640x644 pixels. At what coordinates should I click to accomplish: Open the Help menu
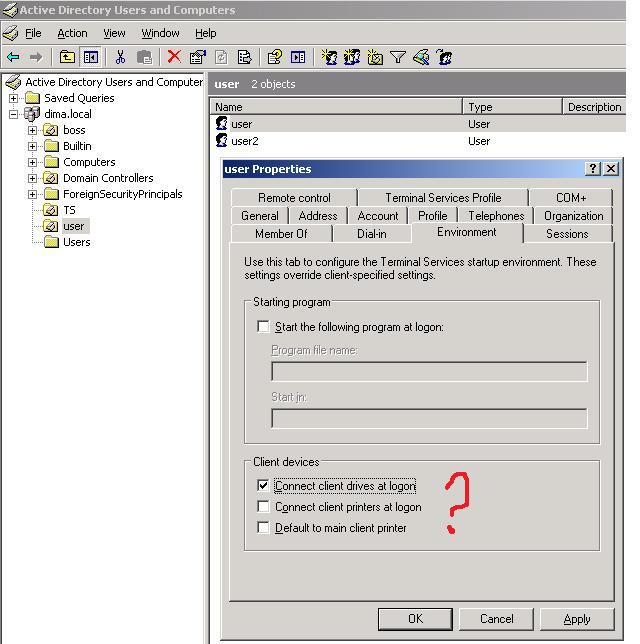(x=205, y=33)
